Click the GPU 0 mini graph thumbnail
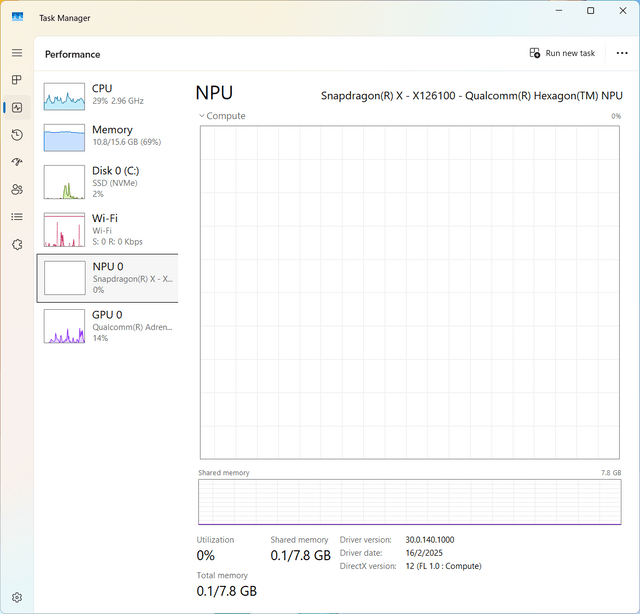The height and width of the screenshot is (614, 640). tap(64, 326)
